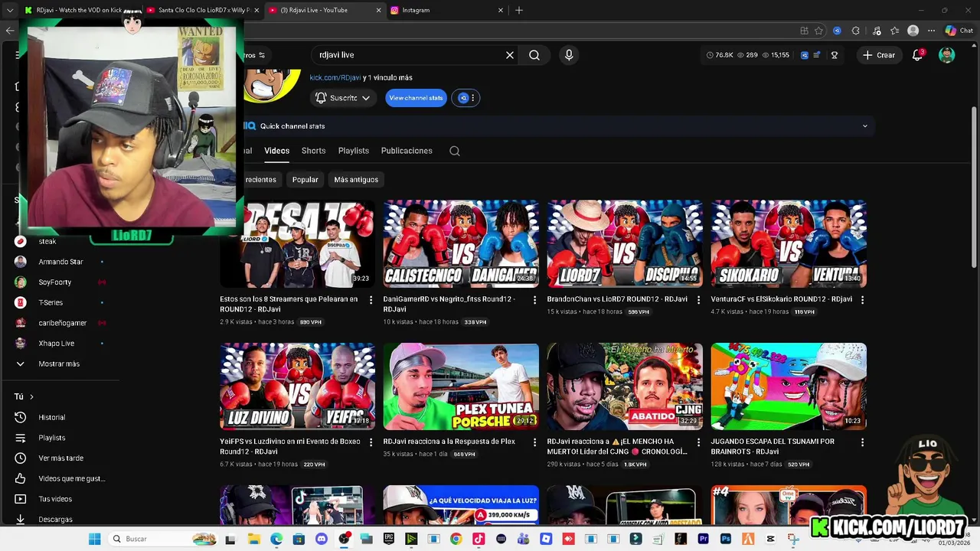Switch to the Videos tab
This screenshot has width=980, height=551.
[x=276, y=151]
